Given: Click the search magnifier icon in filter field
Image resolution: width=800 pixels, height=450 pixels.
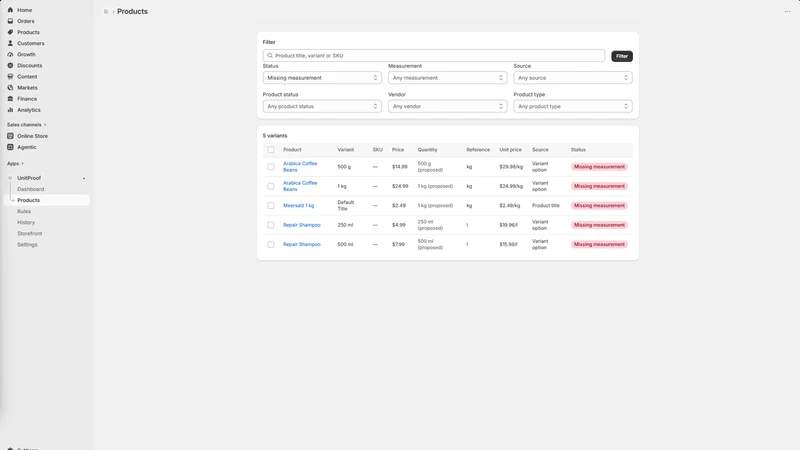Looking at the screenshot, I should point(270,56).
